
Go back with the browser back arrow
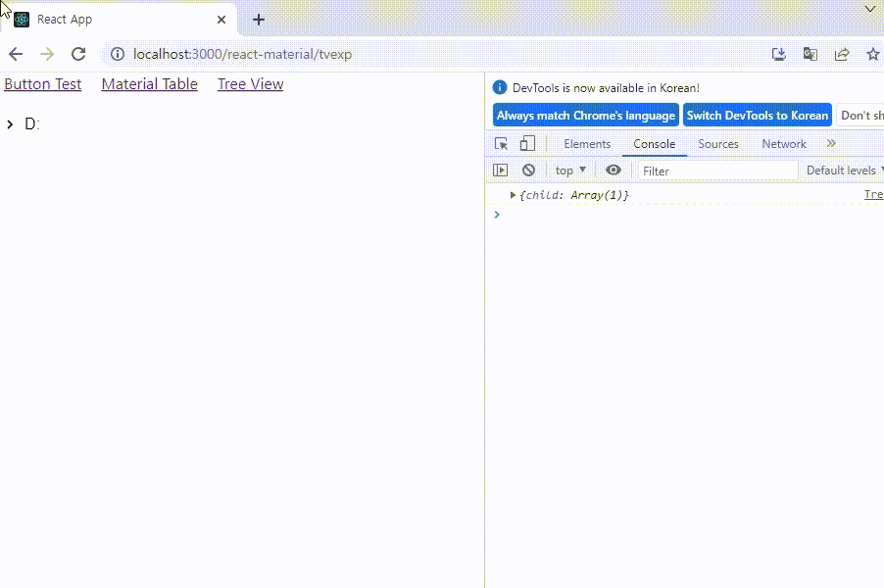[16, 54]
